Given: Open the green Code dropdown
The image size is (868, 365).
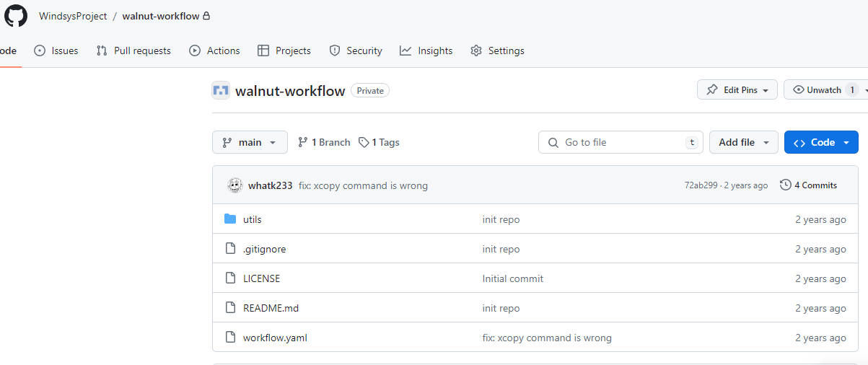Looking at the screenshot, I should 820,142.
